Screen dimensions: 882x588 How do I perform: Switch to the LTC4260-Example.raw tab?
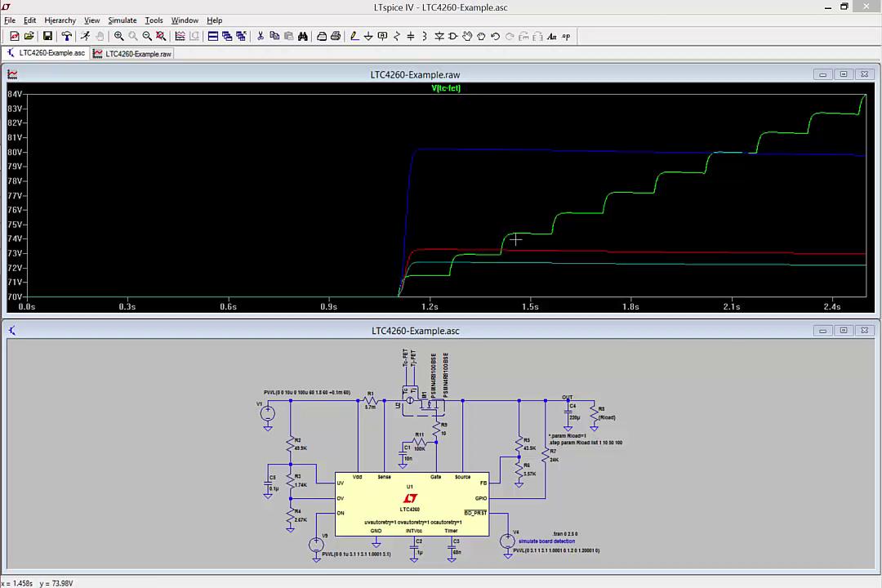(x=132, y=53)
